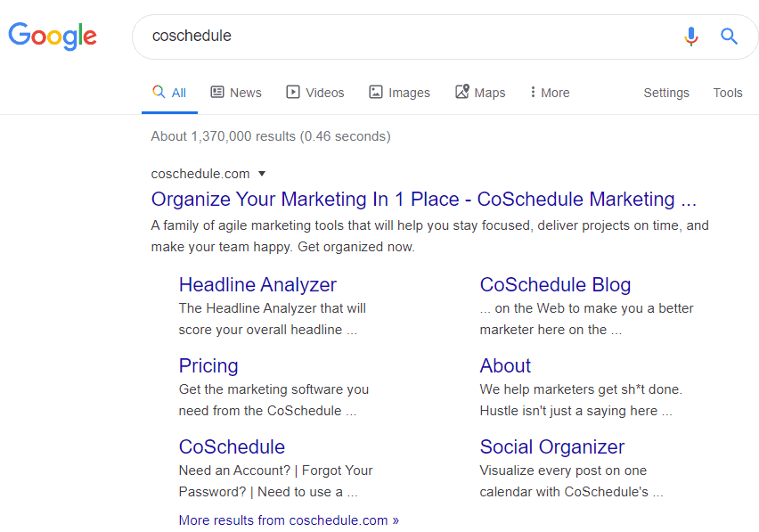
Task: Open the Headline Analyzer sitelink
Action: (257, 284)
